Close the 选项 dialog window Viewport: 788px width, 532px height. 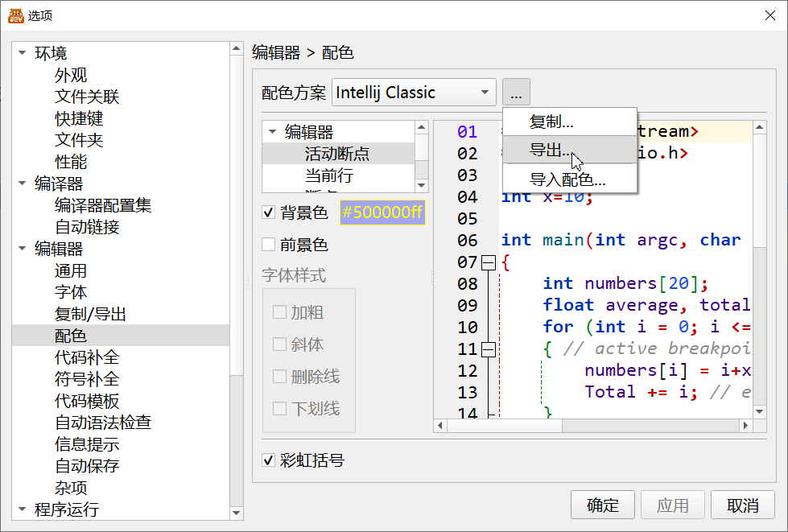770,15
